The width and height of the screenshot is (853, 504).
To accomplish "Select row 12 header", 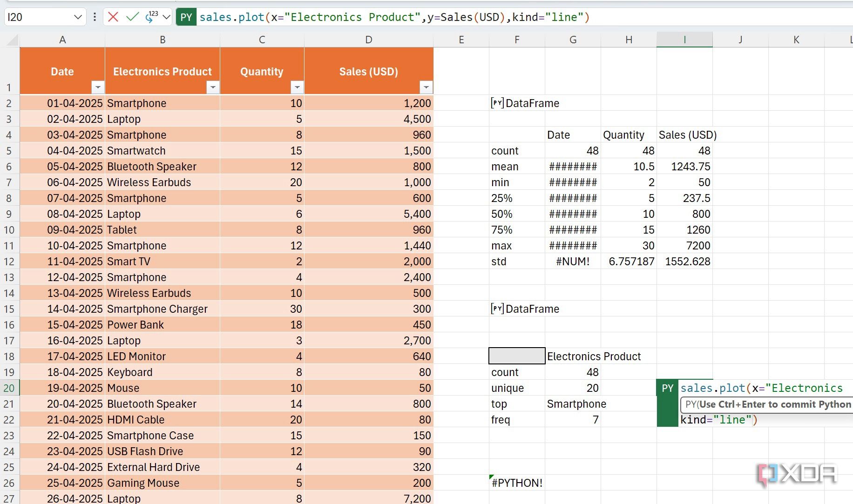I will coord(9,262).
